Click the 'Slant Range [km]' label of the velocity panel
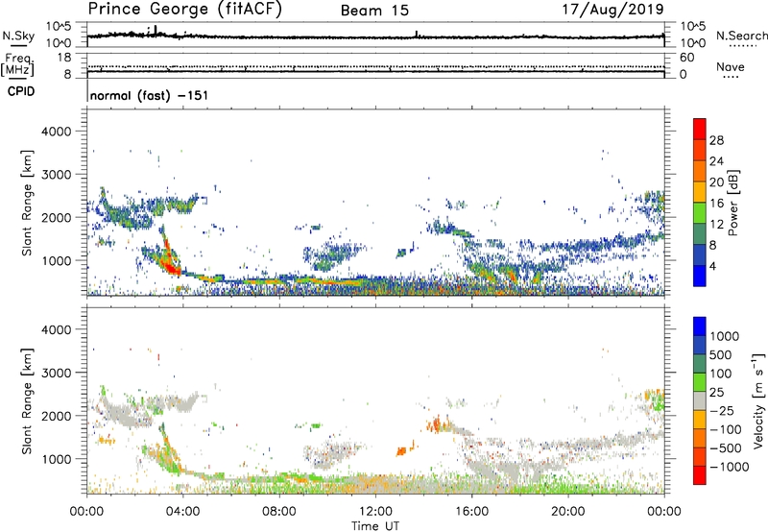 (x=27, y=401)
